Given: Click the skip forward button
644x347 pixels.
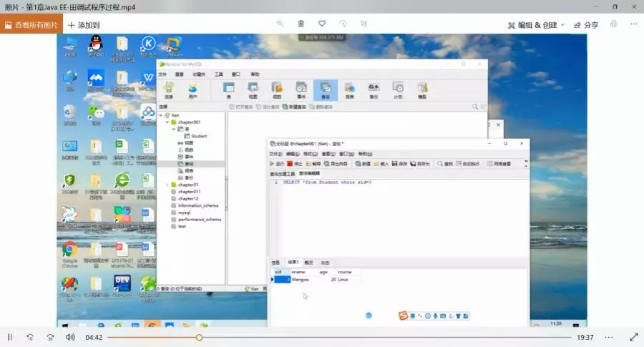Looking at the screenshot, I should pos(50,337).
